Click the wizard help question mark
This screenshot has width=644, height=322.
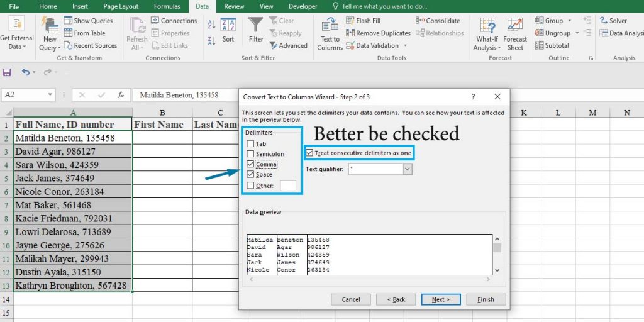point(473,97)
